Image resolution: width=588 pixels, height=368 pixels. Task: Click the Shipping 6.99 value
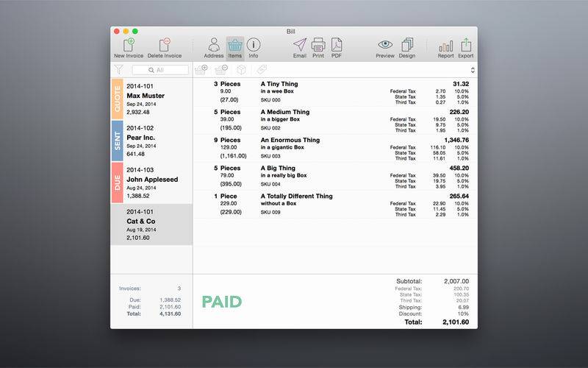click(x=464, y=308)
